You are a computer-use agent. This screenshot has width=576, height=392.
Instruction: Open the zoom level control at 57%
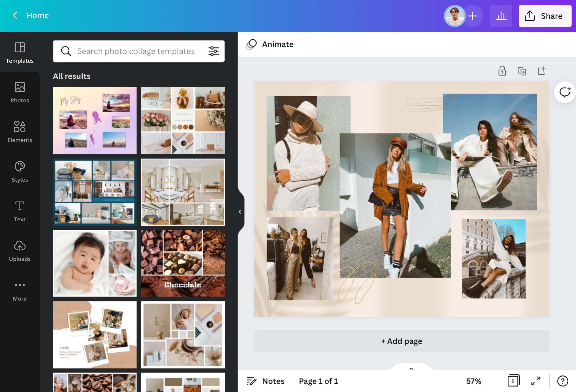pos(473,381)
